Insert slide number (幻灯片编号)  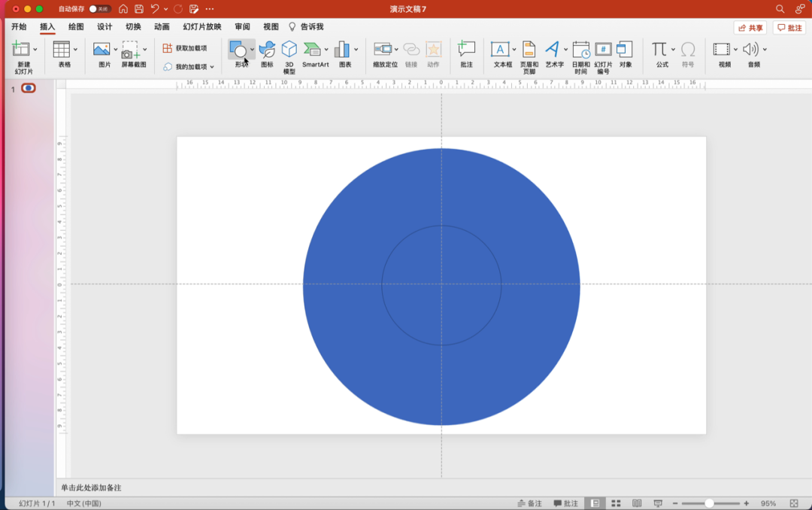click(603, 57)
